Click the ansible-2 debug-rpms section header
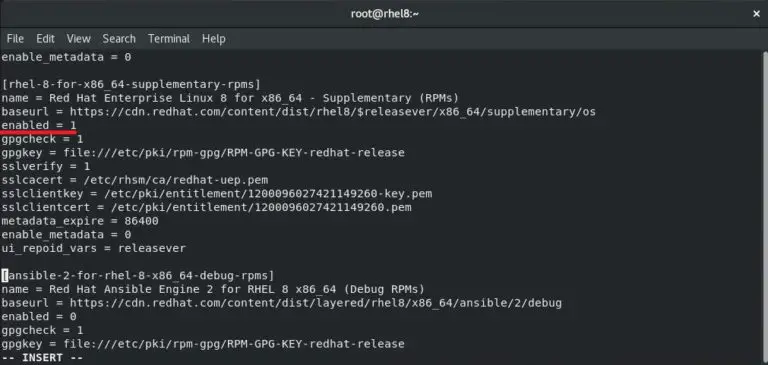Viewport: 768px width, 365px height. [x=138, y=275]
